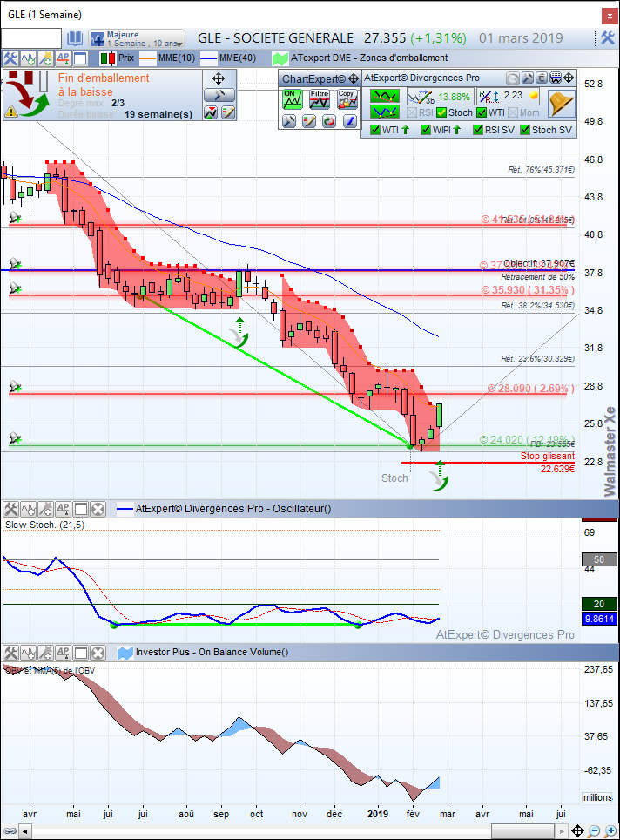This screenshot has height=840, width=620.
Task: Maximize main price panel window icon
Action: pos(80,58)
